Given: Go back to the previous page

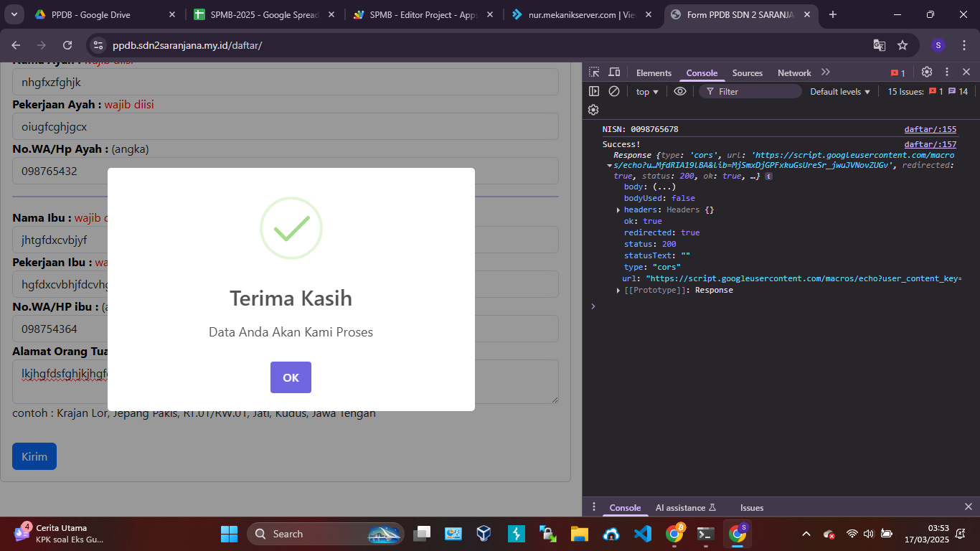Looking at the screenshot, I should 16,45.
